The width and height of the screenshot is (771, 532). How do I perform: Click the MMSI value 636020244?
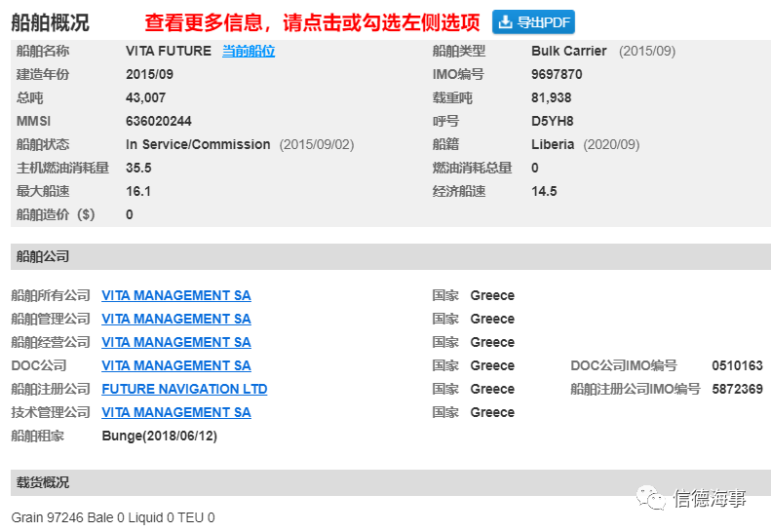coord(159,121)
